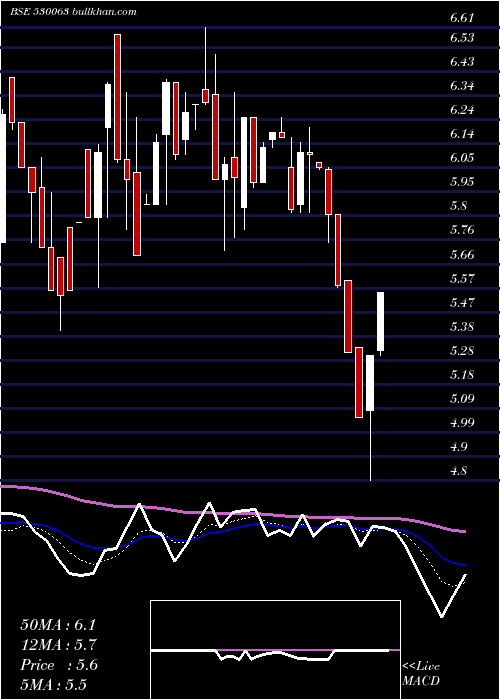Click the MACD inset chart panel
This screenshot has height=700, width=500.
click(275, 650)
